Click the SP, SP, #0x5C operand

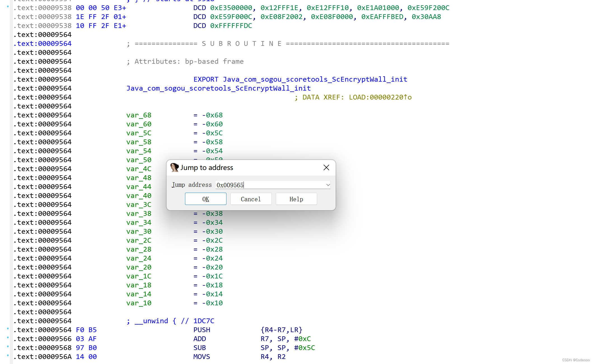click(x=288, y=348)
